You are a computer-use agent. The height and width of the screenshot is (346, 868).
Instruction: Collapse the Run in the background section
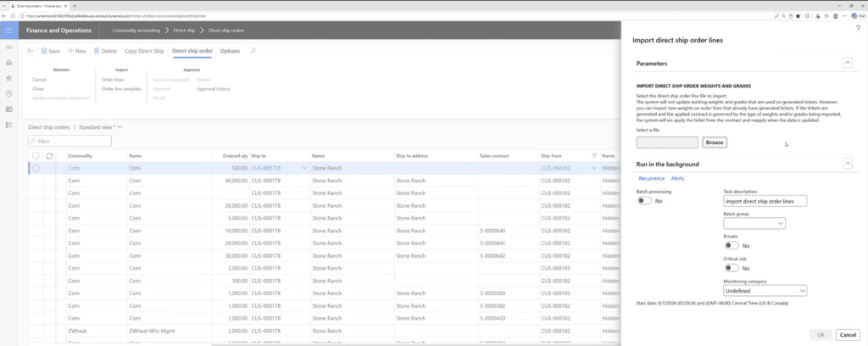tap(847, 164)
